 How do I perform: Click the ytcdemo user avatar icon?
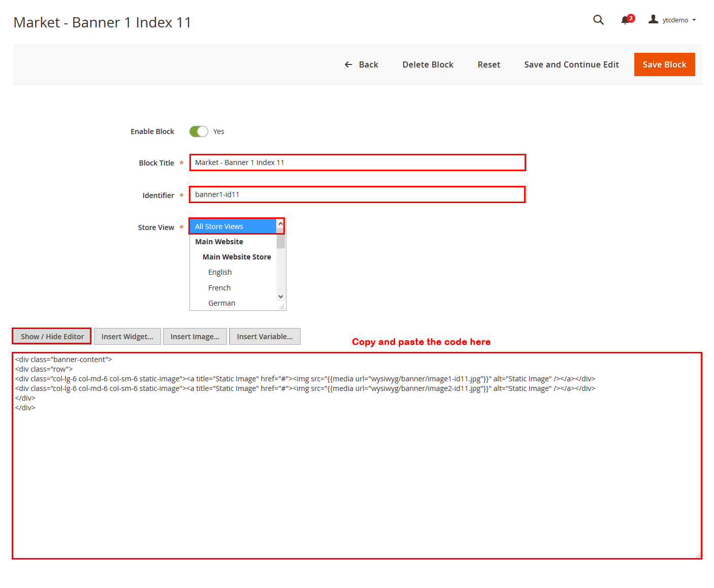653,19
